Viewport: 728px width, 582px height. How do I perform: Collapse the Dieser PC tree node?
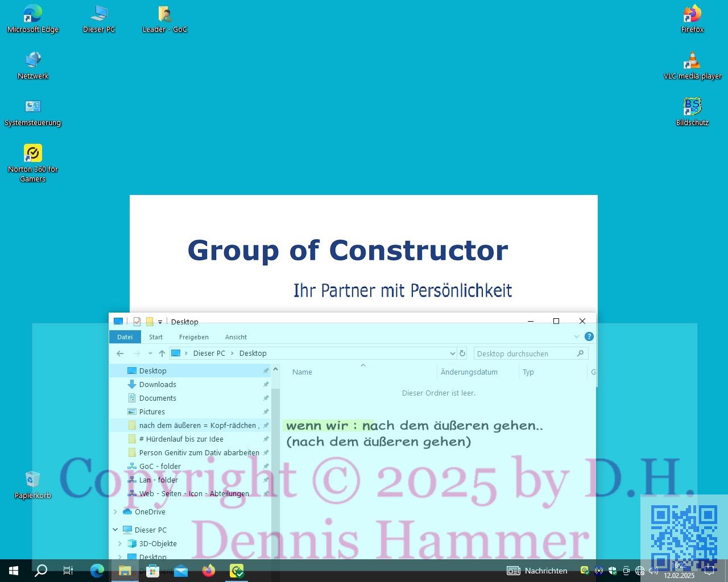[116, 530]
